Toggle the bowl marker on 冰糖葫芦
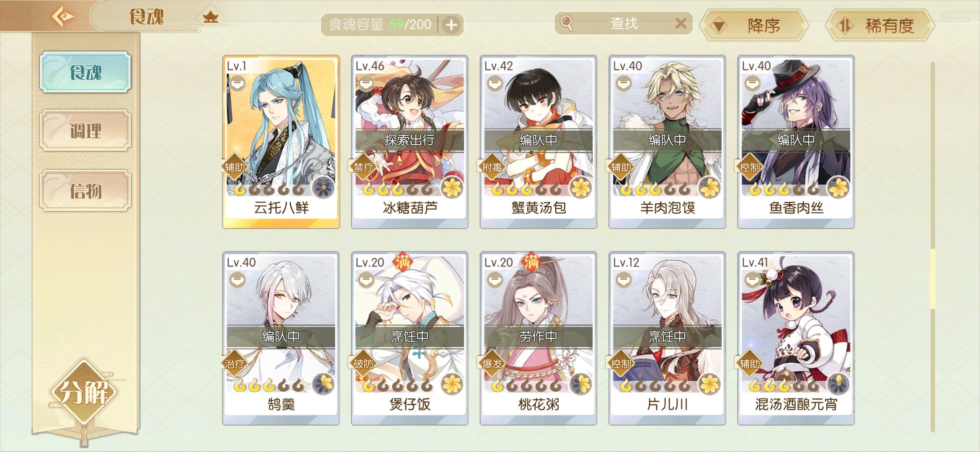 366,83
